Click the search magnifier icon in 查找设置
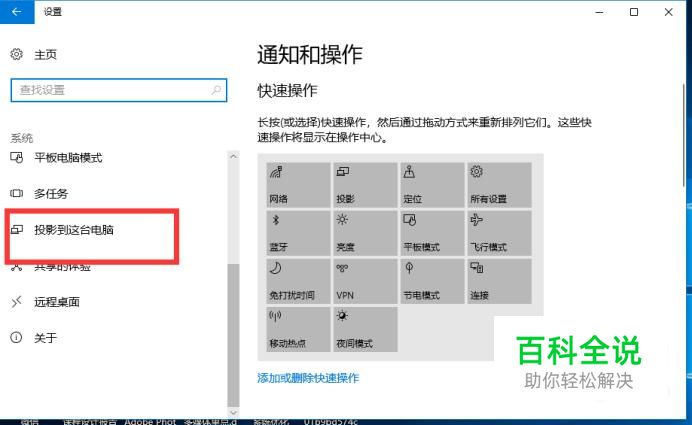 (216, 90)
